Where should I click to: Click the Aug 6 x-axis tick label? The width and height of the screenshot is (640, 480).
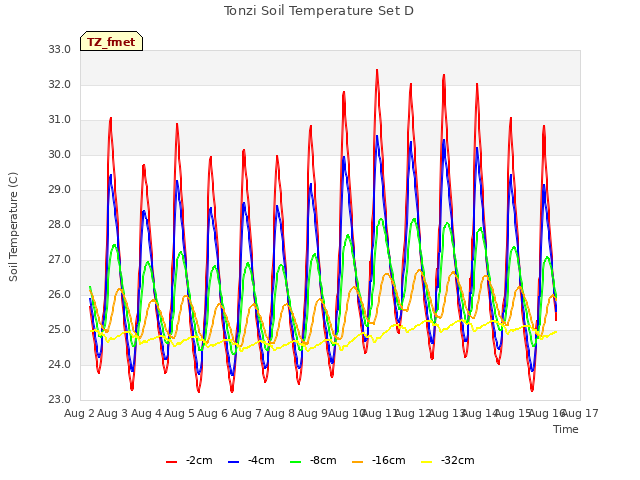(212, 413)
